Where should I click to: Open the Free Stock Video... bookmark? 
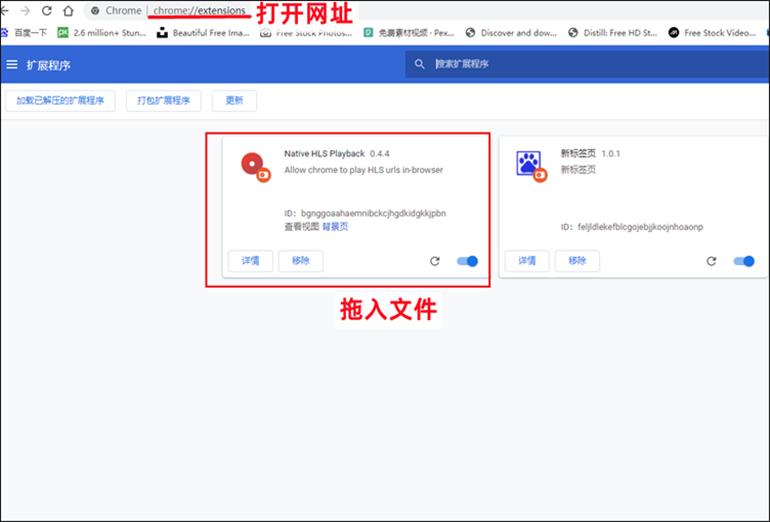[x=712, y=33]
